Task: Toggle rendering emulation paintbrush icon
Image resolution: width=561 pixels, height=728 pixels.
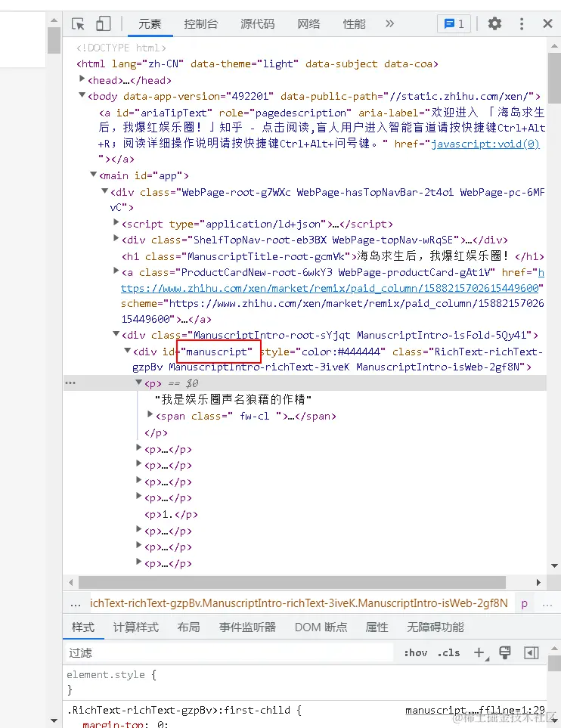Action: (505, 653)
